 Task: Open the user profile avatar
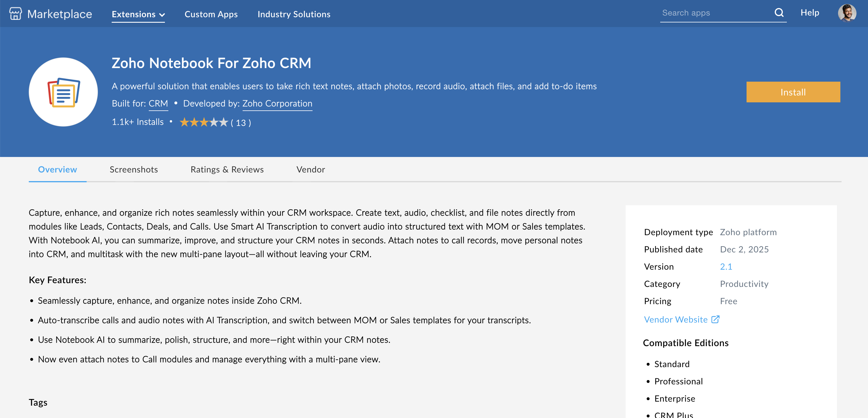click(x=847, y=13)
